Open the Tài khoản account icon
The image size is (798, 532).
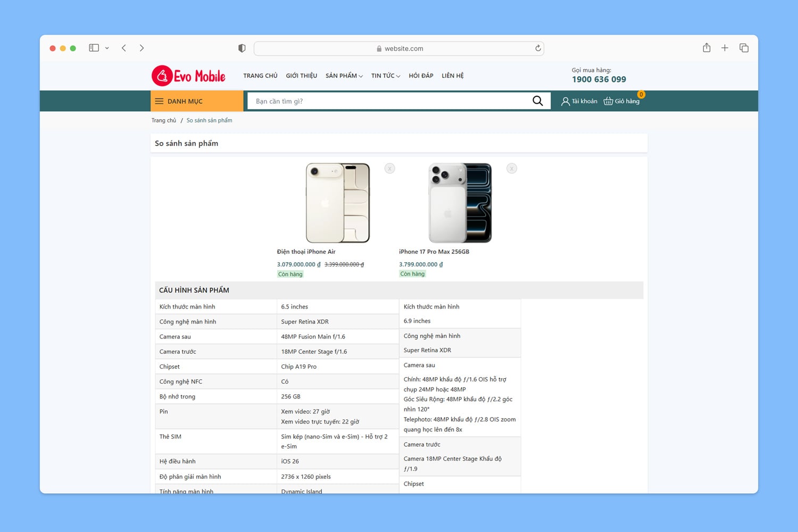579,101
